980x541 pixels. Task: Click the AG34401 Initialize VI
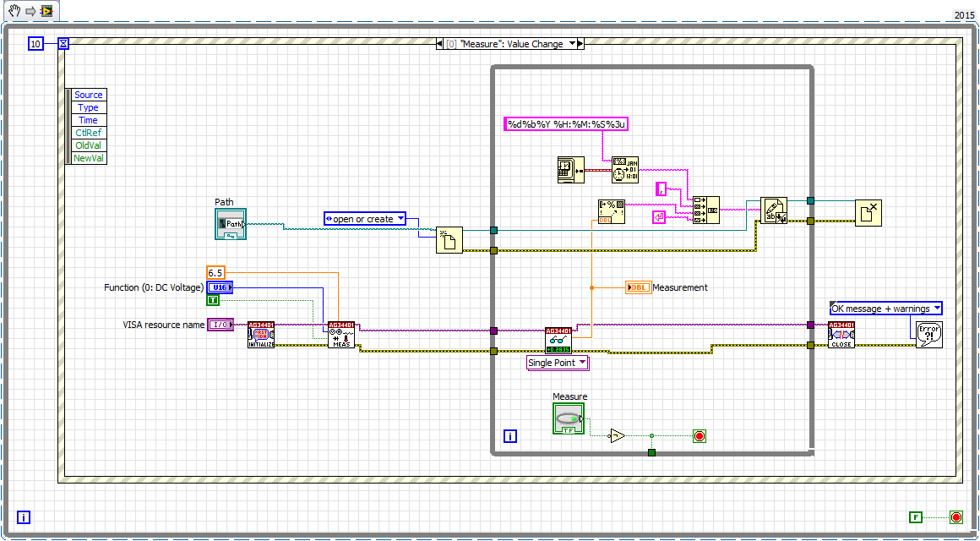tap(261, 335)
